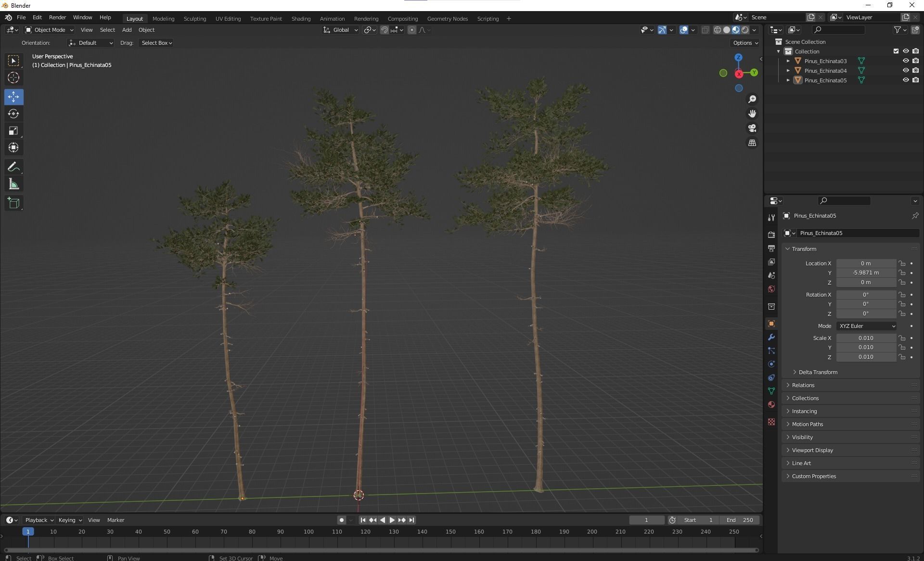This screenshot has width=924, height=561.
Task: Open Texture properties checker tab
Action: tap(771, 422)
